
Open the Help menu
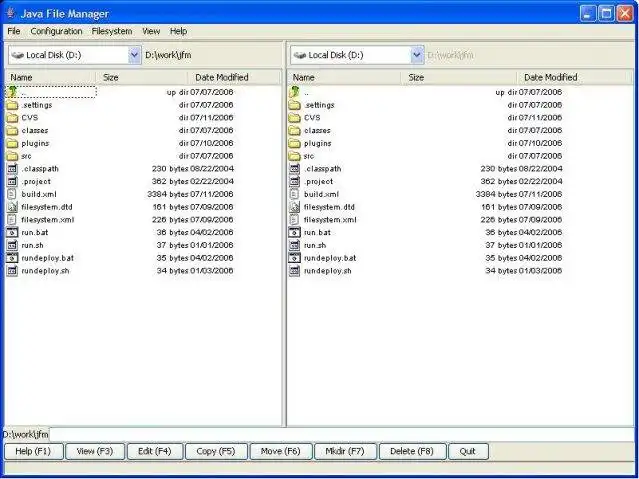(x=178, y=31)
